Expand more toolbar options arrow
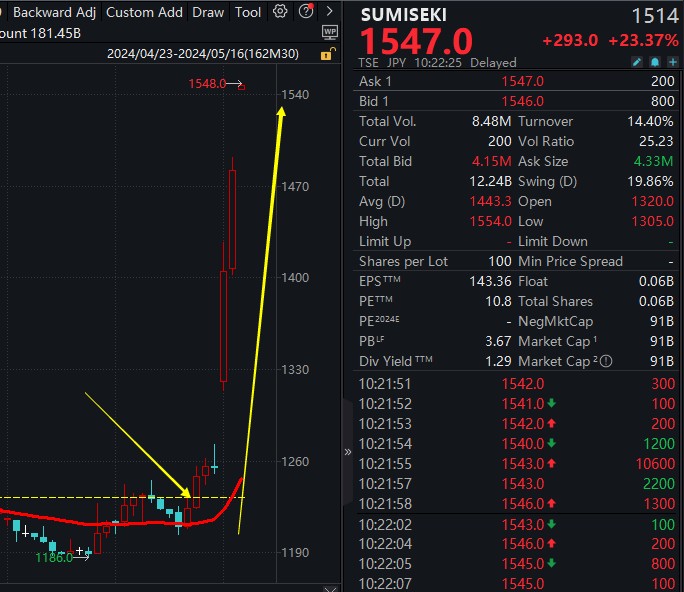This screenshot has width=684, height=592. [329, 11]
